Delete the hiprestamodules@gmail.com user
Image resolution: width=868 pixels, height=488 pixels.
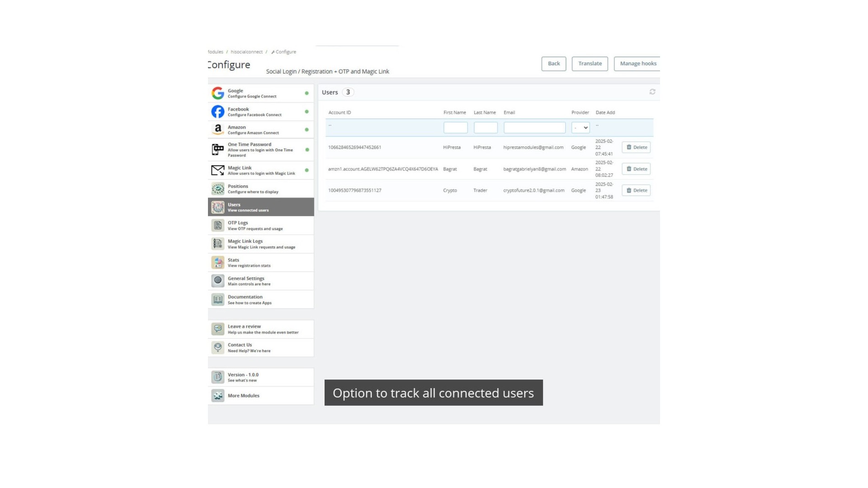pyautogui.click(x=636, y=147)
